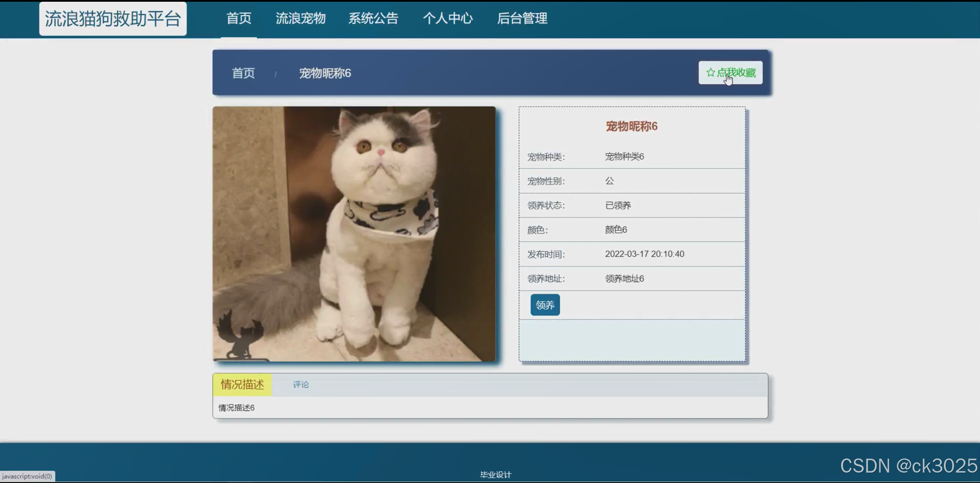Click the 宠物昵称6 breadcrumb item

click(x=325, y=73)
